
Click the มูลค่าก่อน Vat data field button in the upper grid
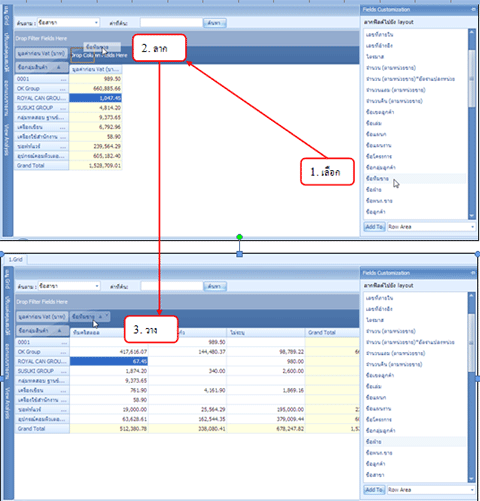pyautogui.click(x=41, y=53)
